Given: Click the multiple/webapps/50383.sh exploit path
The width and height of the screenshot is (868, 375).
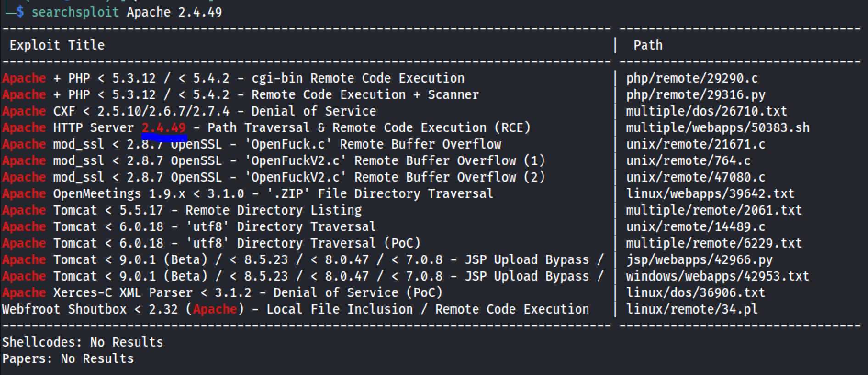Looking at the screenshot, I should (717, 127).
